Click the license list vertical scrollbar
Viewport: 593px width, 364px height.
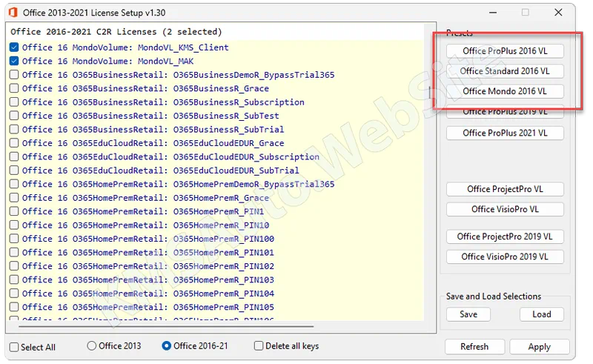tap(429, 93)
